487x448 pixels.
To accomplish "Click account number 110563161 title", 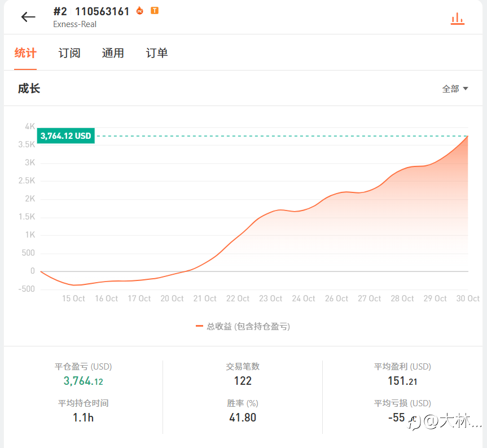I will 102,11.
